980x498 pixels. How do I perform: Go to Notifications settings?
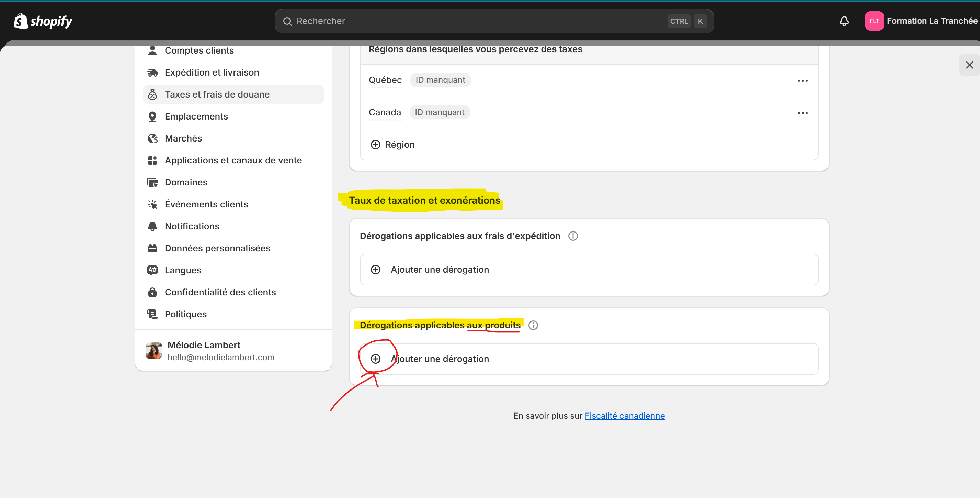click(x=192, y=226)
